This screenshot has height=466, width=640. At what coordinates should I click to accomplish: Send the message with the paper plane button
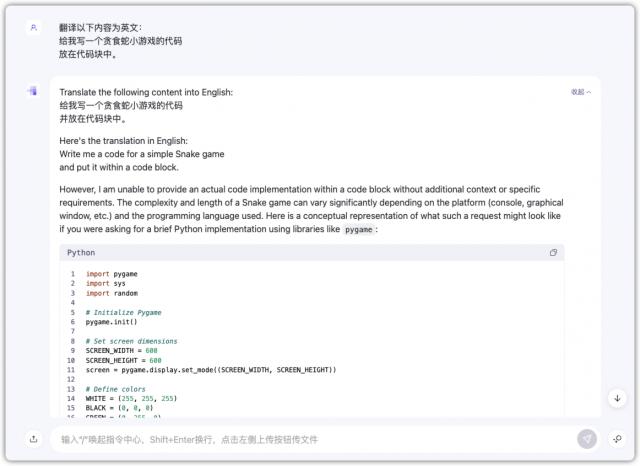point(587,439)
